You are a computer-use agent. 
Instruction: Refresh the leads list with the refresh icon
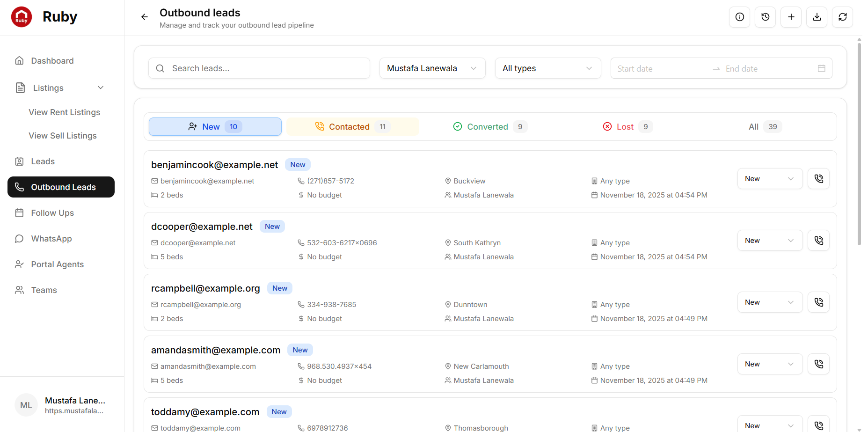[842, 17]
